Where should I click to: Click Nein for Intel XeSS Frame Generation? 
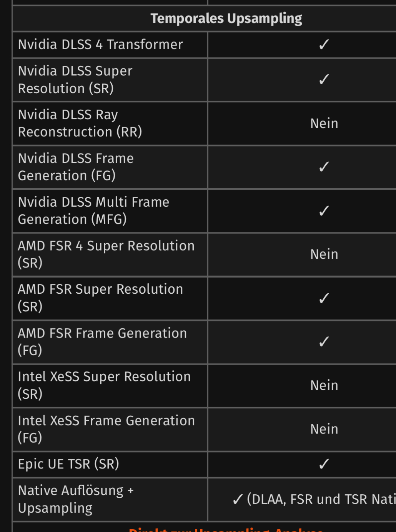(324, 429)
